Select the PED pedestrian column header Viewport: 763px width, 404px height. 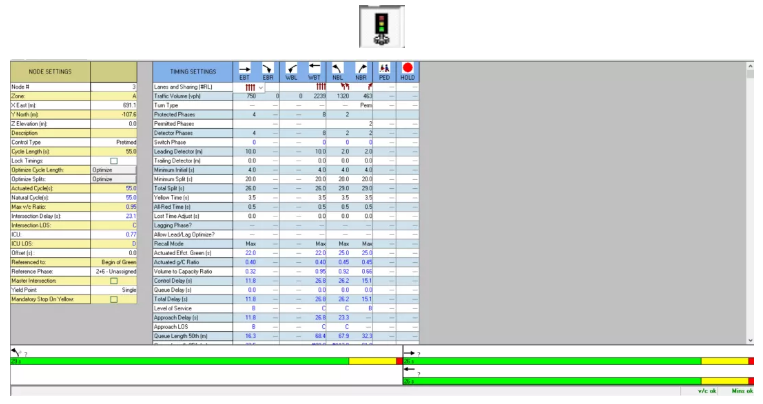384,72
